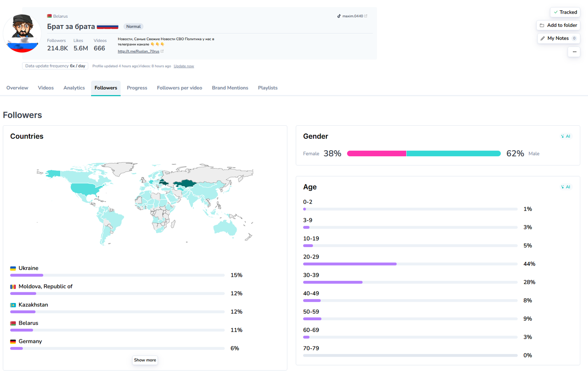
Task: Expand countries list with Show more
Action: pos(145,360)
